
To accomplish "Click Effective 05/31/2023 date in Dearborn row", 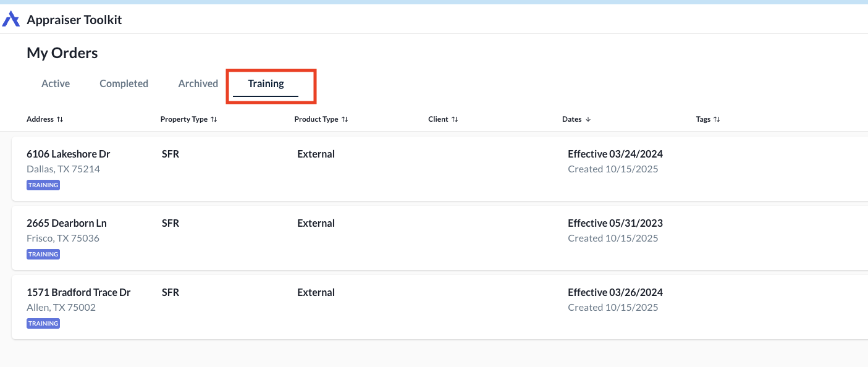I will 615,223.
